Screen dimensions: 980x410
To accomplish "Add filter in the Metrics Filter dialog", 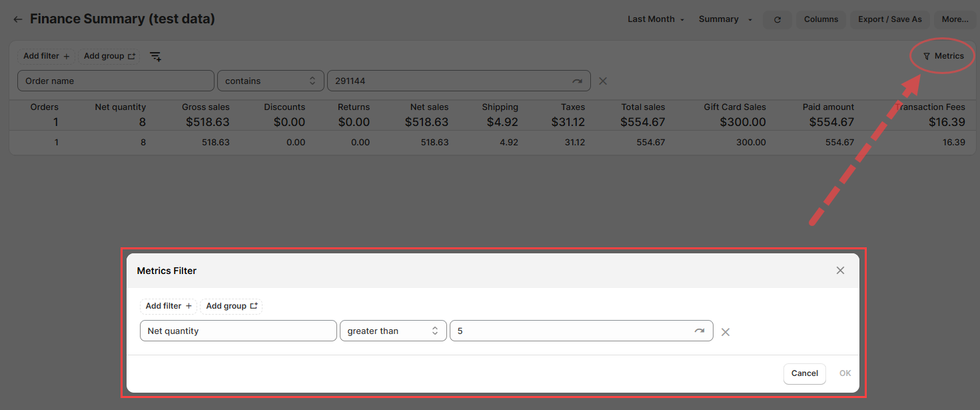I will (169, 306).
